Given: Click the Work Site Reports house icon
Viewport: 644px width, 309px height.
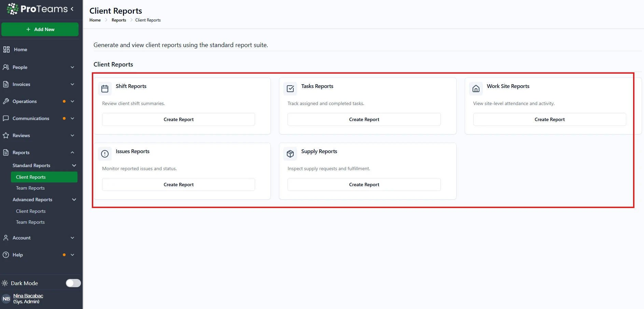Looking at the screenshot, I should pyautogui.click(x=476, y=89).
